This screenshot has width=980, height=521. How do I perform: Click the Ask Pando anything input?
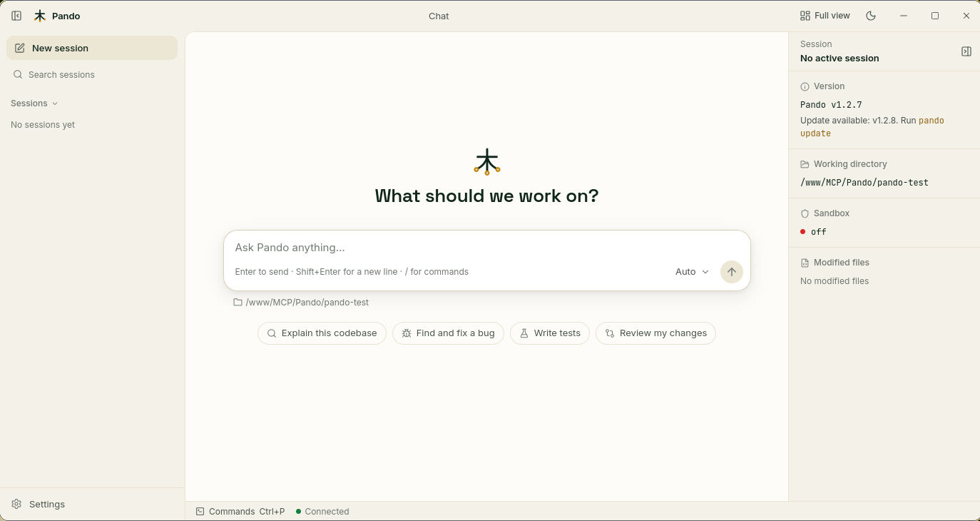pos(487,248)
